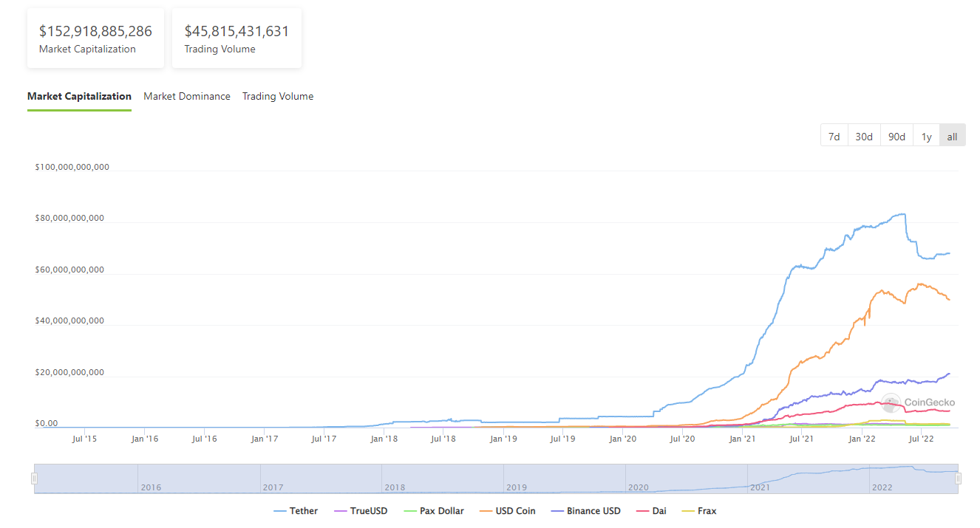
Task: Set chart range to 30d
Action: pyautogui.click(x=864, y=136)
